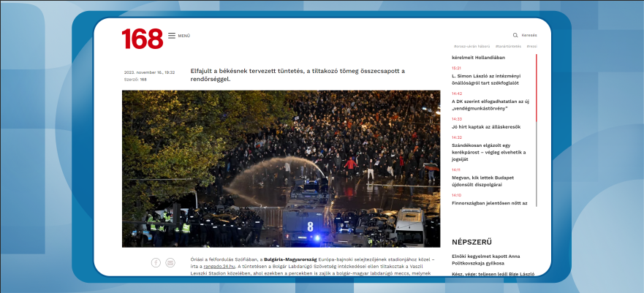Open the hamburger MENÜ icon
Viewport: 644px width, 293px height.
(x=172, y=35)
